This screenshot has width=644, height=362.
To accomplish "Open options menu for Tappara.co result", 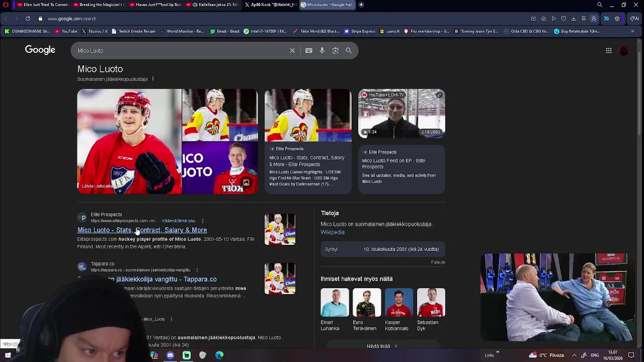I will tap(197, 270).
